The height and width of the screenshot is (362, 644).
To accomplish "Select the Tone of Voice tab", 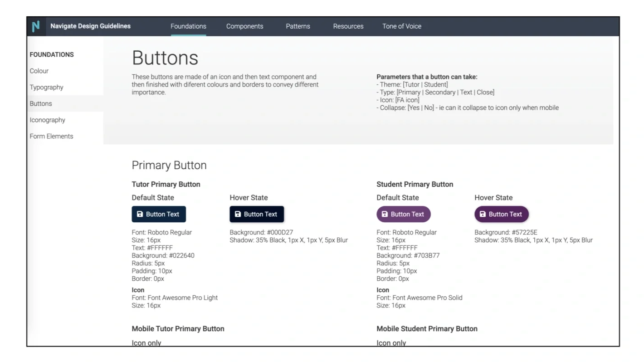I will pos(402,26).
